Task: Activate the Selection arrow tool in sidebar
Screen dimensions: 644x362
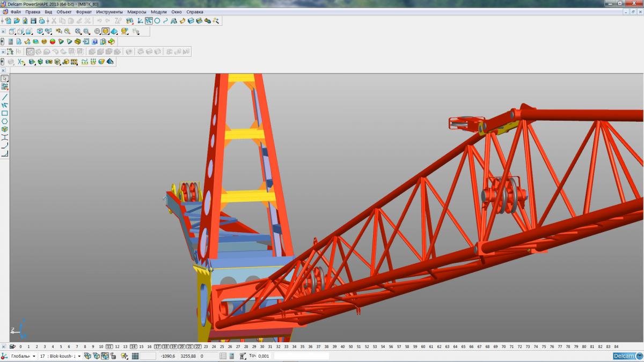Action: [5, 78]
